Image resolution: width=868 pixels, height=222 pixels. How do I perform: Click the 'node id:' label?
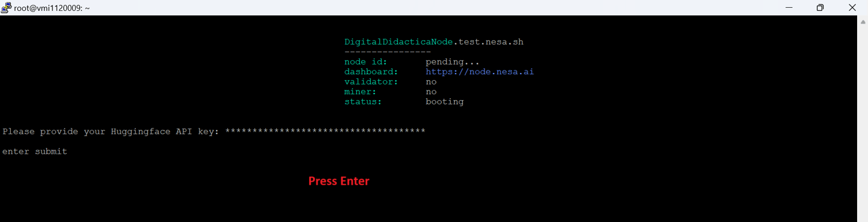point(365,62)
